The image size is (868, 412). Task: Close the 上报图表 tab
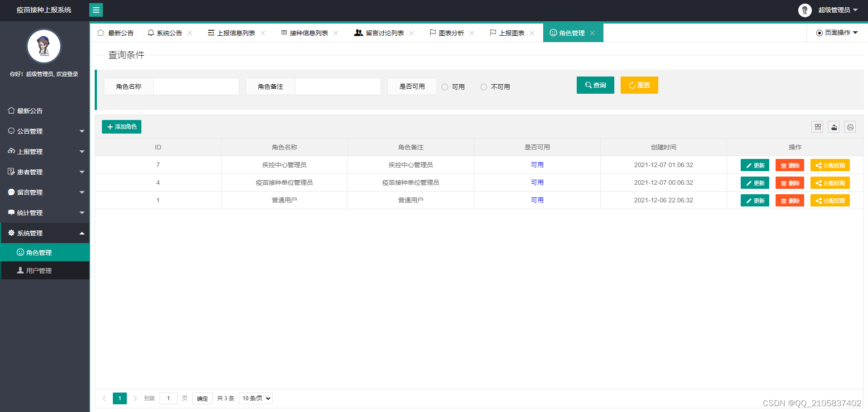click(x=532, y=33)
